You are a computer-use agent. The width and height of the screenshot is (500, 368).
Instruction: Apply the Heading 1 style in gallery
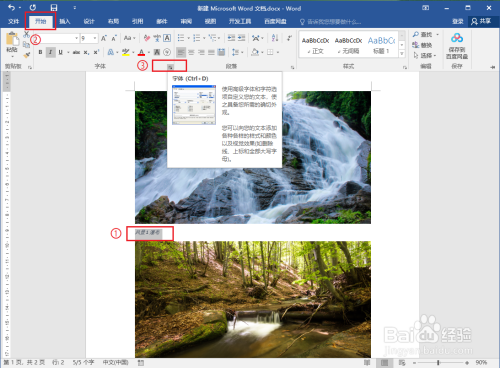coord(381,45)
